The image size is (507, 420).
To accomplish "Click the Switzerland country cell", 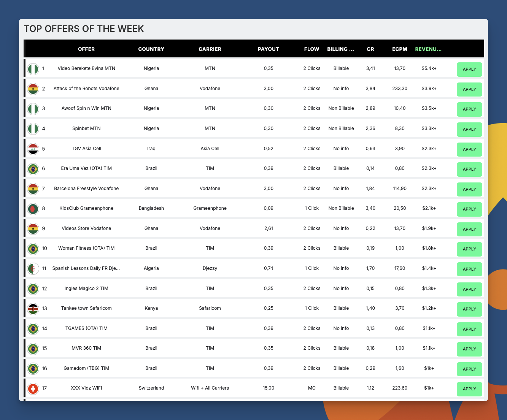I will pyautogui.click(x=151, y=388).
